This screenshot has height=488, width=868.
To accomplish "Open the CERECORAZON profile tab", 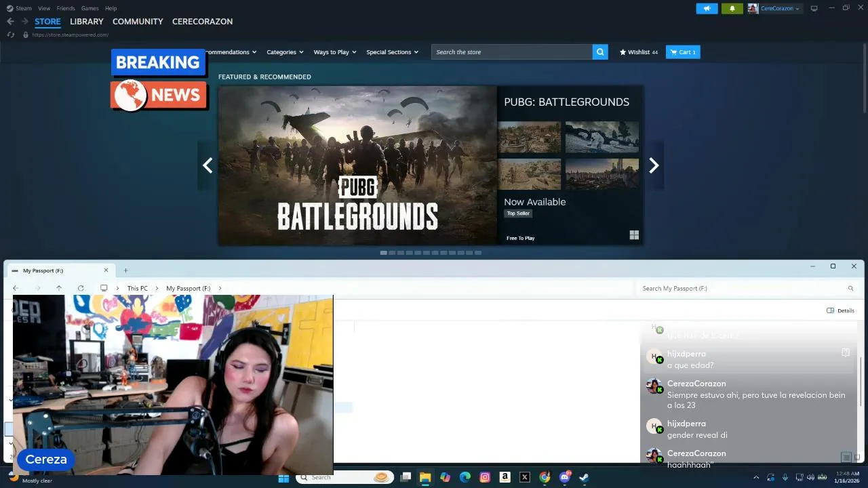I will pos(202,22).
